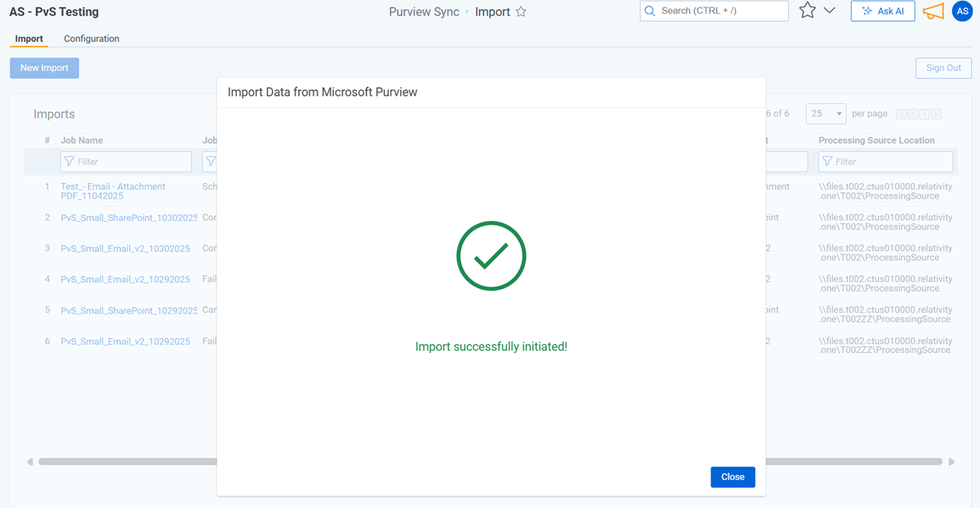Go to the previous page of imports
980x508 pixels.
(913, 114)
